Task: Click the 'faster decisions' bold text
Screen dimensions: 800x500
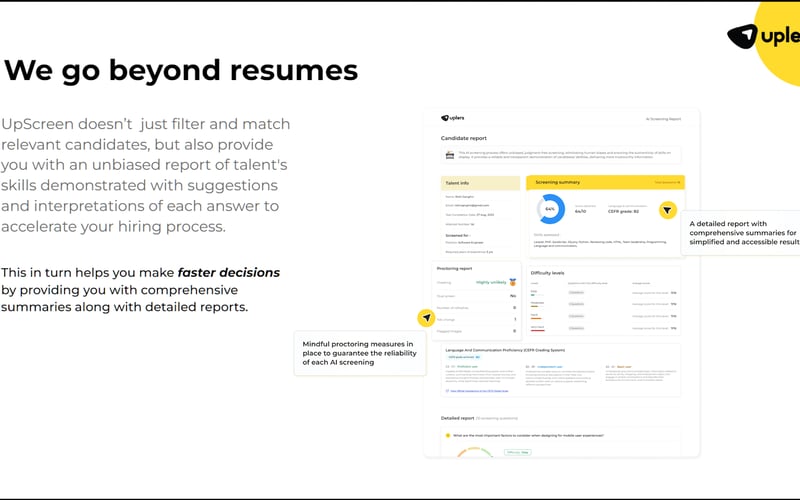Action: click(229, 272)
